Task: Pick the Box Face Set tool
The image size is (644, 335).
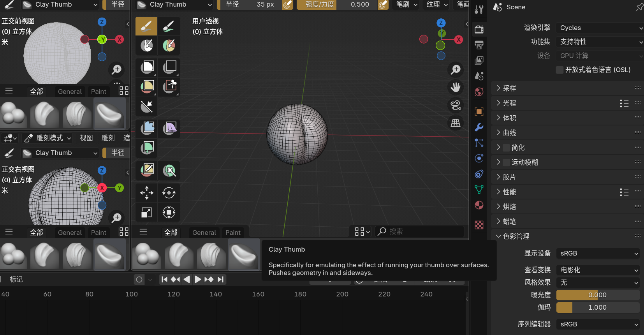Action: (x=146, y=86)
